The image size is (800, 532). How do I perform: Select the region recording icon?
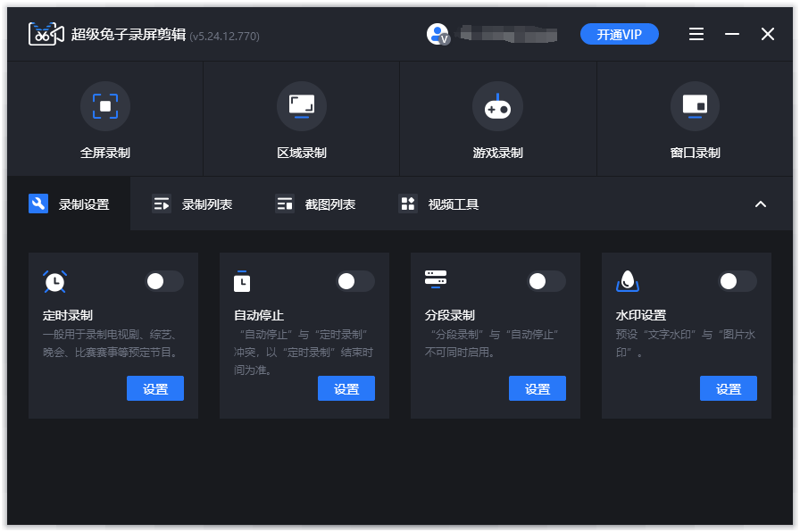point(302,106)
